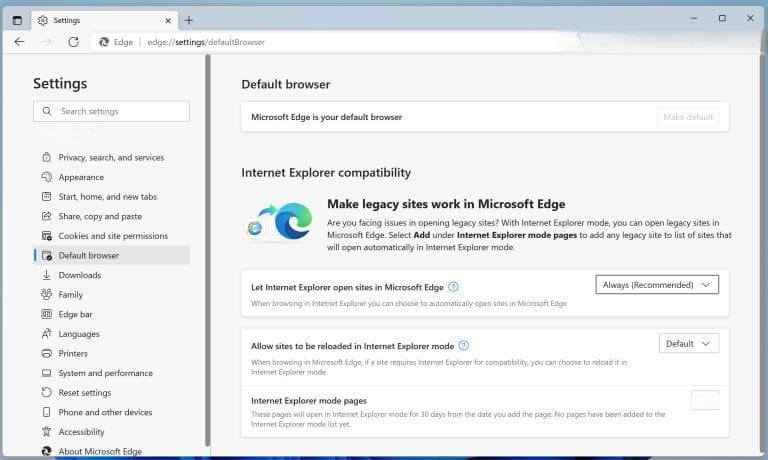
Task: Click the Downloads arrow icon
Action: (x=47, y=275)
